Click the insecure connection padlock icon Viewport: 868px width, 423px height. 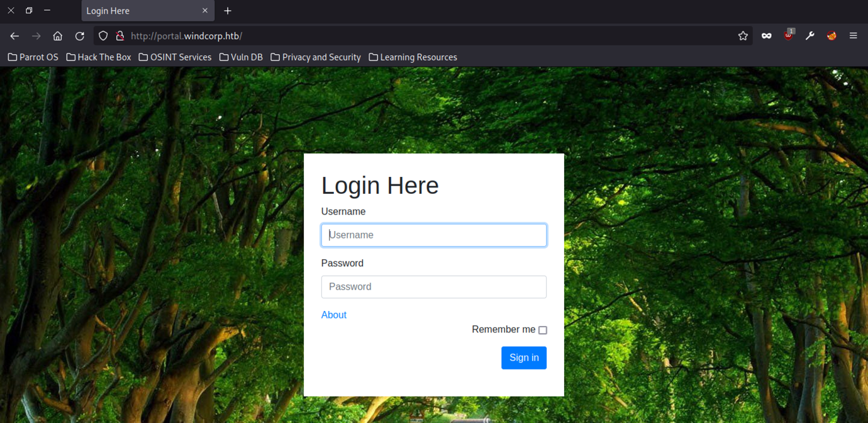[x=120, y=36]
